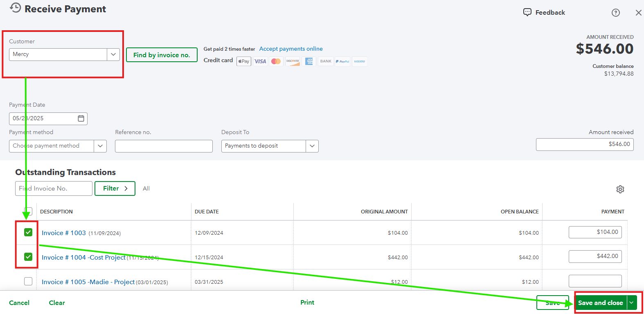Open the Invoice # 1003 link
The width and height of the screenshot is (644, 314).
(64, 233)
